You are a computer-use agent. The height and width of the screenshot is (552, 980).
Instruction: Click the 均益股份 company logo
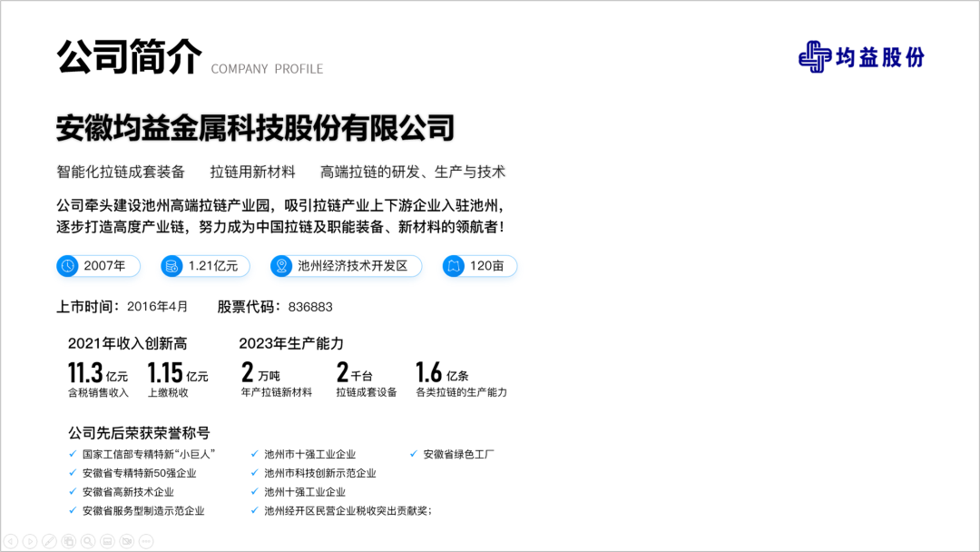pyautogui.click(x=861, y=57)
